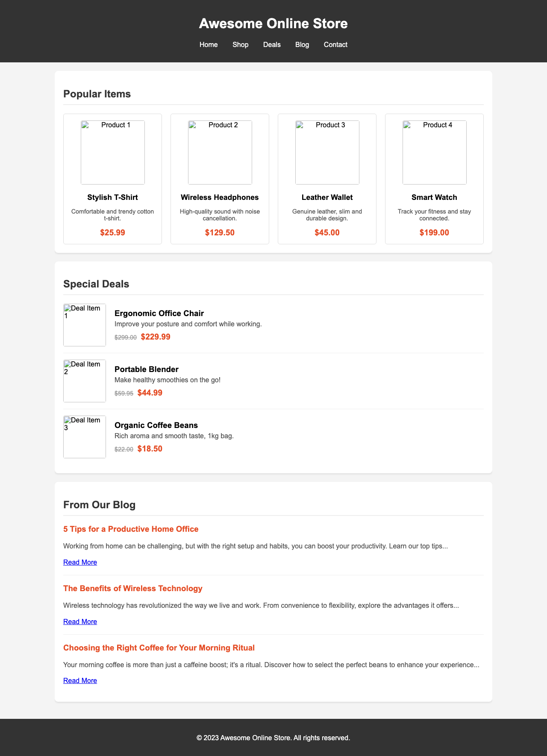Read More about wireless technology benefits

79,621
